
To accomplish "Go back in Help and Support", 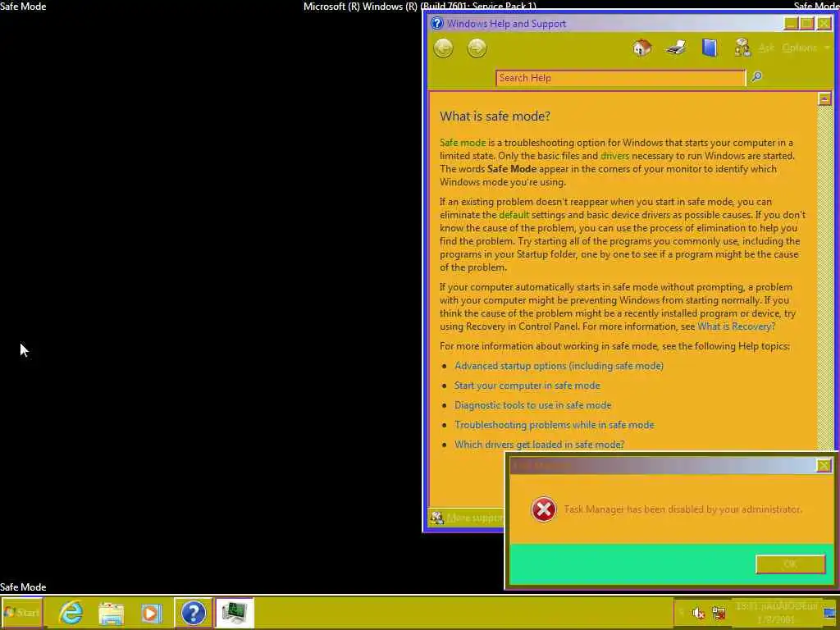I will [x=443, y=48].
